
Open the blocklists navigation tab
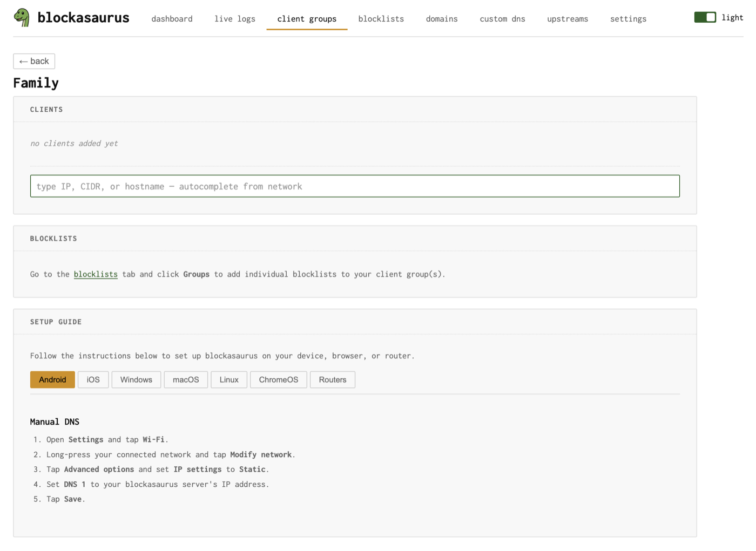point(381,19)
